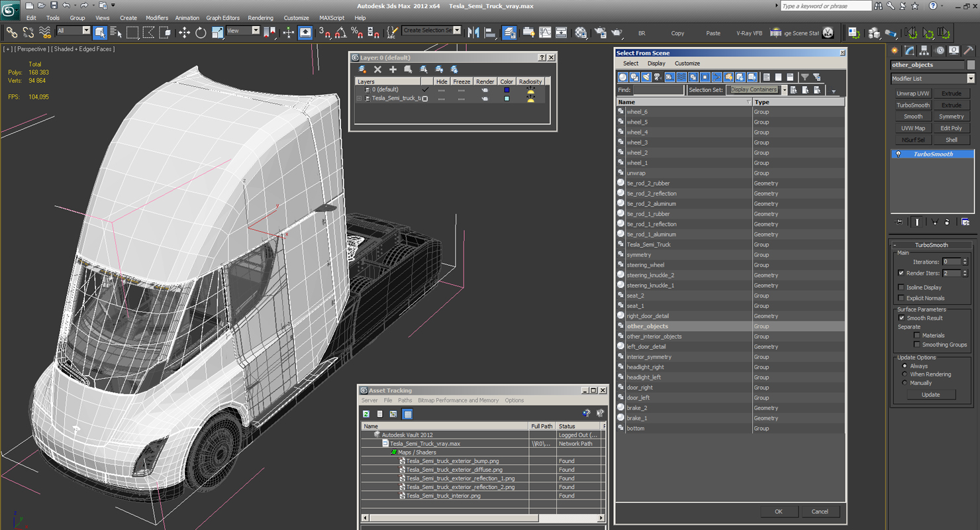Click Create New Layer icon in Layer dialog
This screenshot has width=980, height=530.
[362, 69]
